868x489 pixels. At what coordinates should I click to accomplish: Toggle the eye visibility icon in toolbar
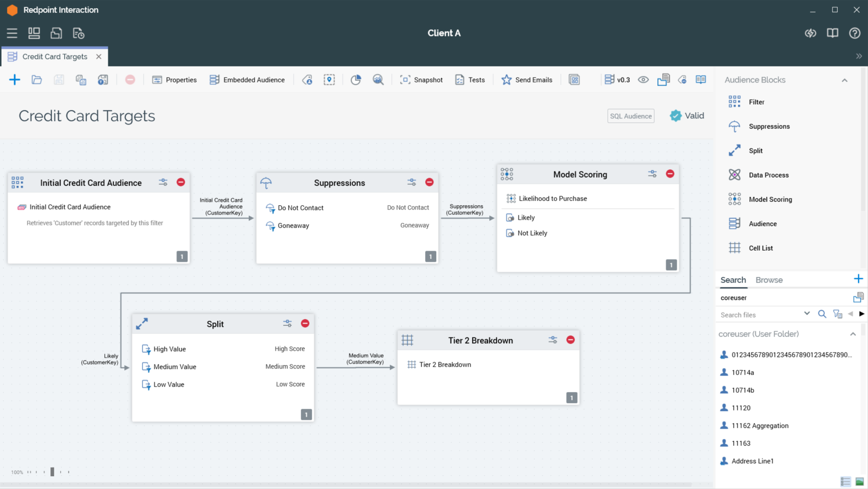[643, 80]
